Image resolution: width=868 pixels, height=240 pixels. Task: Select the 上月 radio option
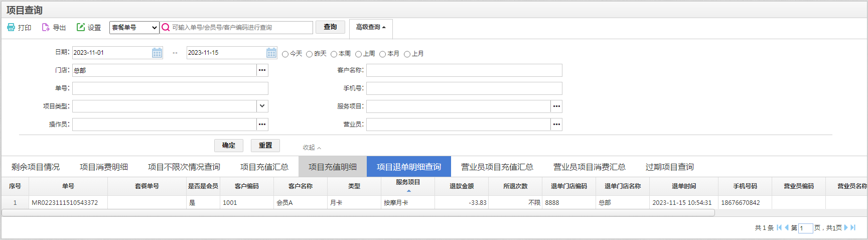[407, 54]
